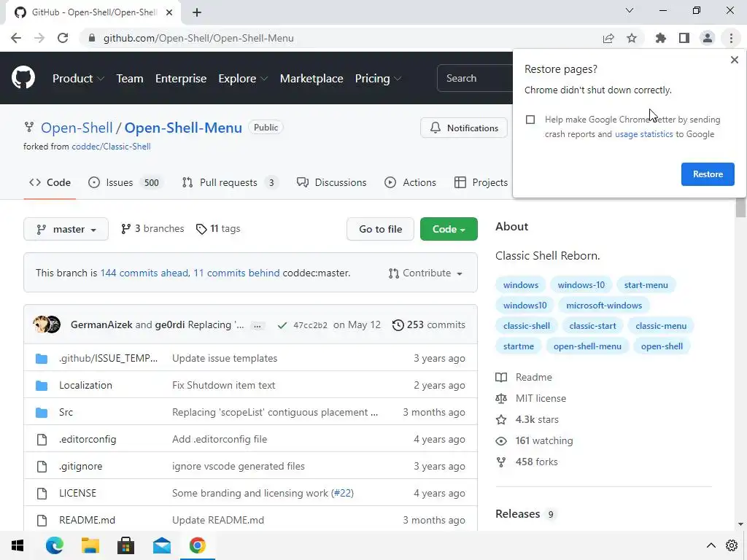Screen dimensions: 747x560
Task: Click Chrome icon in taskbar
Action: point(197,545)
